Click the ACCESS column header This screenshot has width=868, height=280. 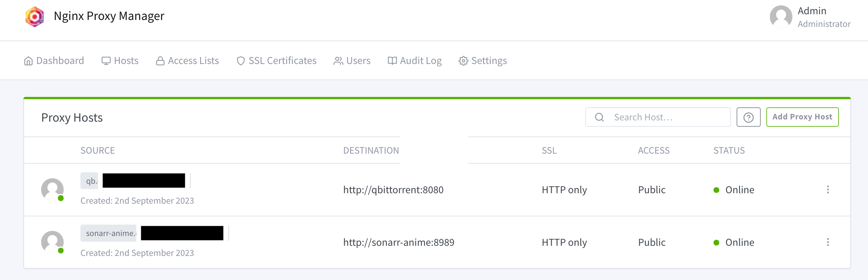click(654, 150)
